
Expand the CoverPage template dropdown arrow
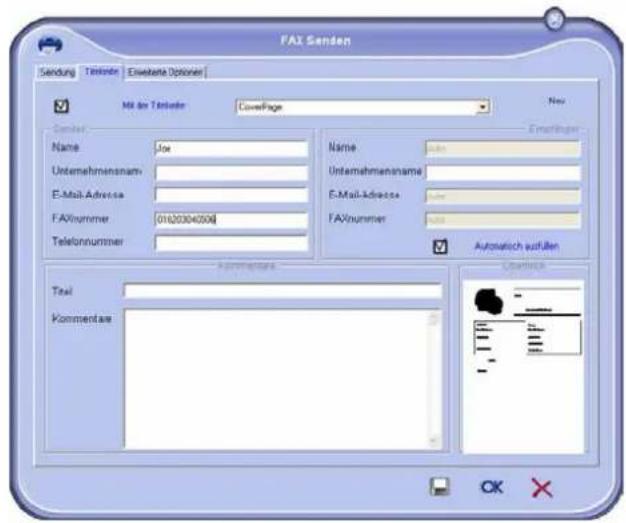coord(483,107)
